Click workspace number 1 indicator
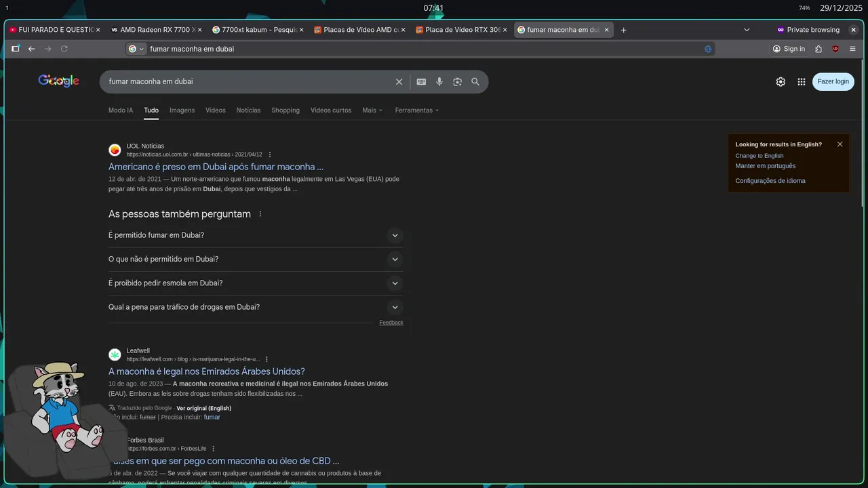Viewport: 868px width, 488px height. (7, 8)
